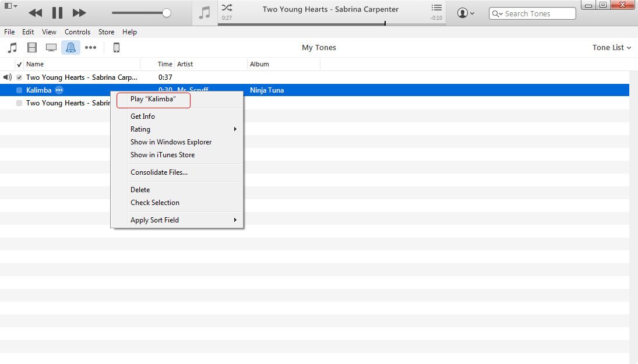Open the Help menu
Screen dimensions: 638x364
(x=130, y=31)
